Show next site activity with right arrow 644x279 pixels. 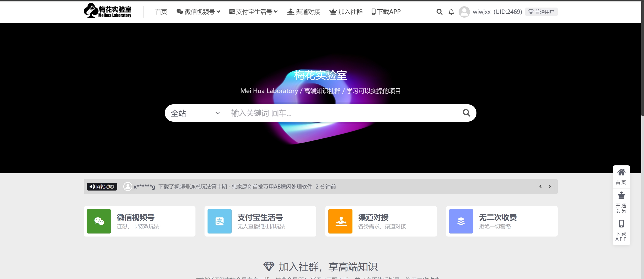click(550, 186)
